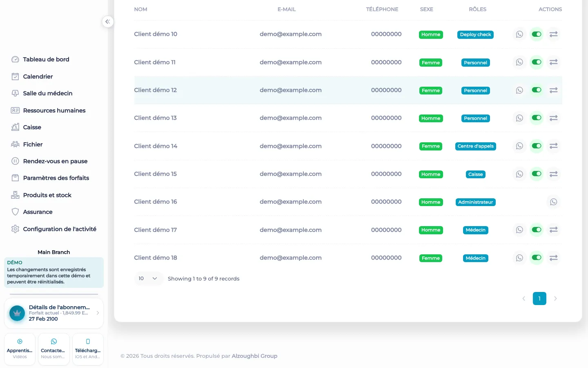588x368 pixels.
Task: Toggle status switch for Client démo 11
Action: (x=537, y=62)
